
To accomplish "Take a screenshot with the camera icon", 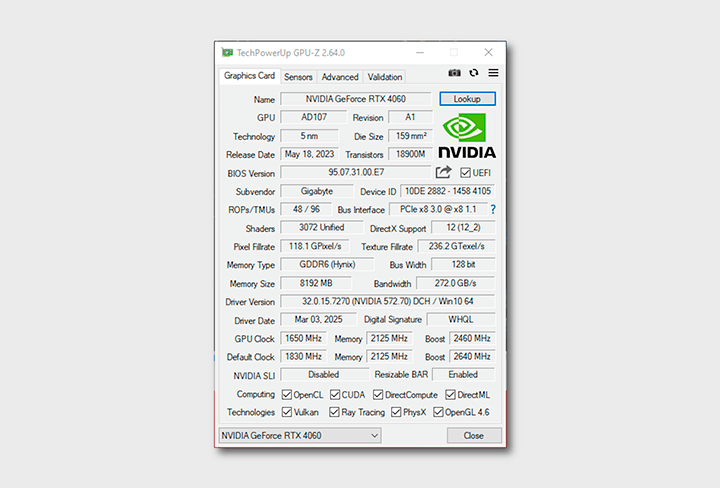I will click(x=454, y=73).
